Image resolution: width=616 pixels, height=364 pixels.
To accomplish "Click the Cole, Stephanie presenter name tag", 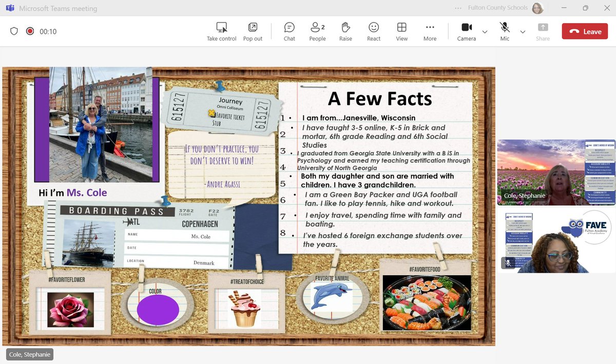I will pyautogui.click(x=30, y=354).
